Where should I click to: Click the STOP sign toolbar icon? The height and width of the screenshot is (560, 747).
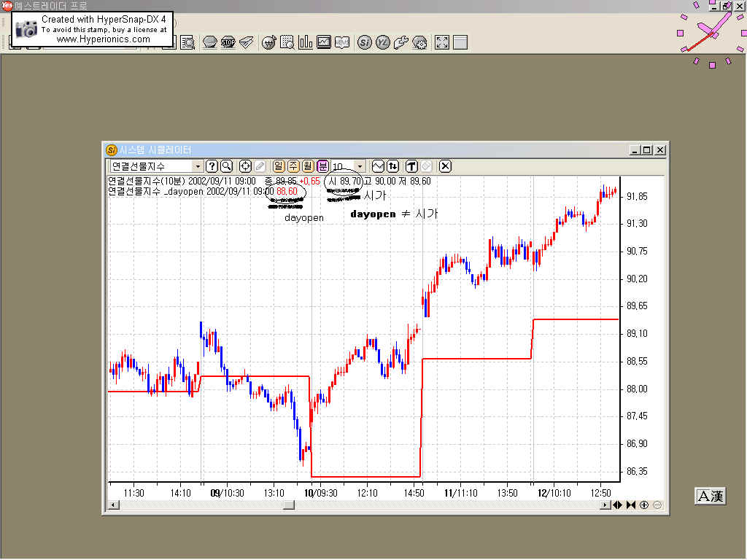pyautogui.click(x=228, y=42)
